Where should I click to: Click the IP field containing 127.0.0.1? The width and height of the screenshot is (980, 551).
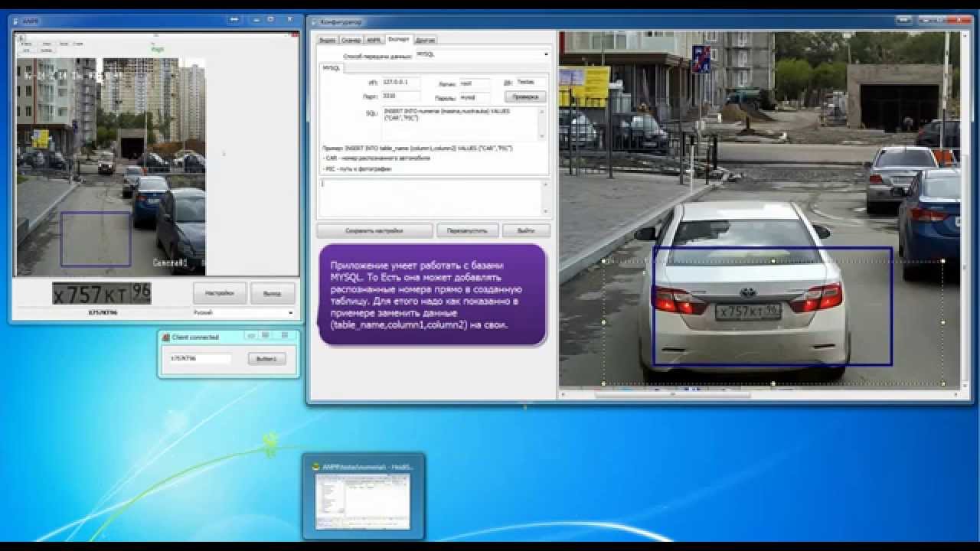click(x=400, y=82)
